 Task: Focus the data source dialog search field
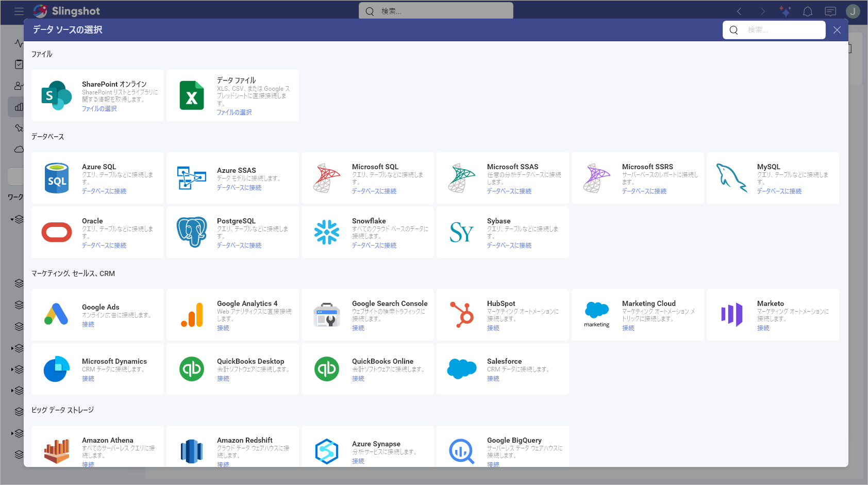point(774,30)
